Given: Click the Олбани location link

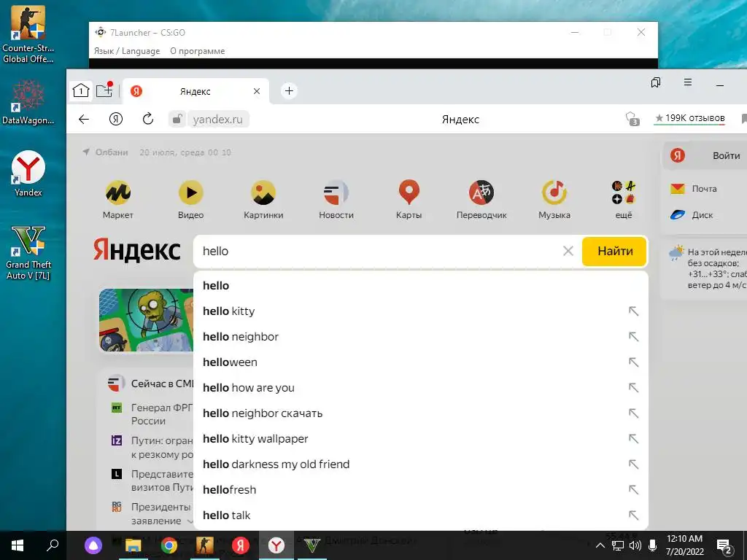Looking at the screenshot, I should click(x=112, y=152).
